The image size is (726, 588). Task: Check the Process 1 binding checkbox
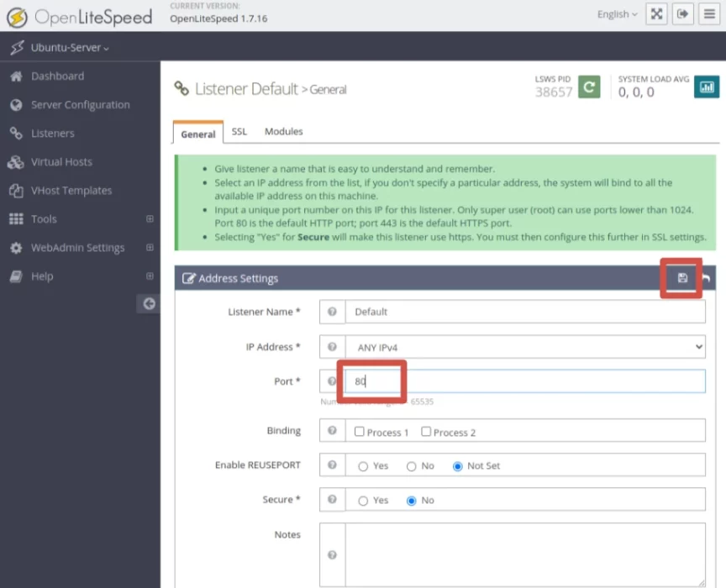point(360,432)
